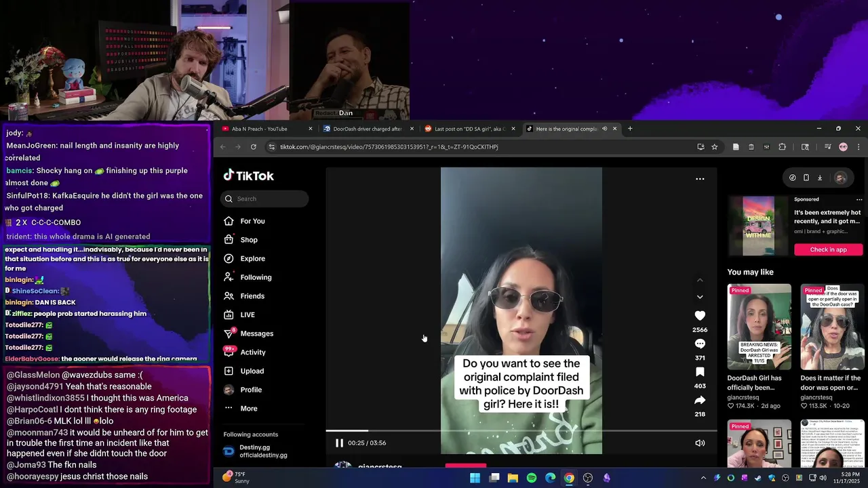Open DoorDash Girl has officially been video
This screenshot has width=868, height=488.
point(759,327)
